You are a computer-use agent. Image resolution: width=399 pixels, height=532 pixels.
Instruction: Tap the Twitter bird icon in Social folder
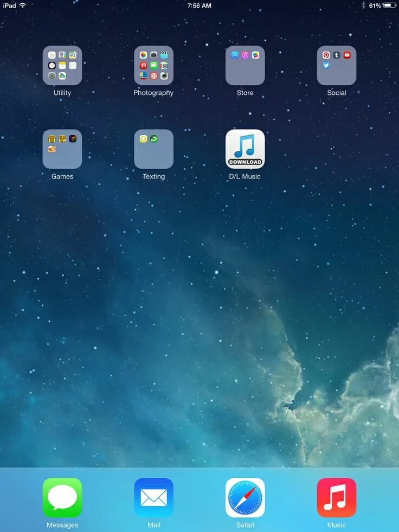pos(326,66)
